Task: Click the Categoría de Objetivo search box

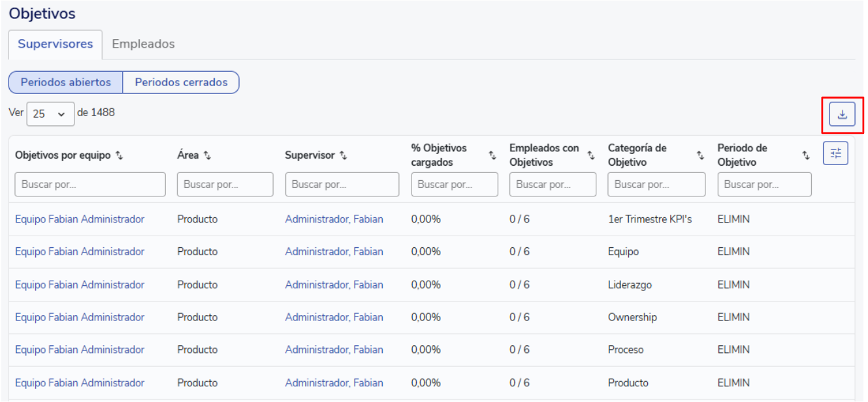Action: [x=656, y=185]
